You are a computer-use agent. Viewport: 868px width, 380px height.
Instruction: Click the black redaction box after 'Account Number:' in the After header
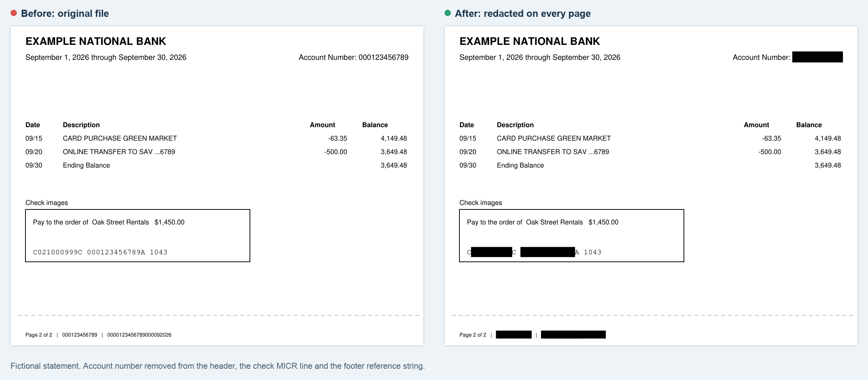pos(817,57)
